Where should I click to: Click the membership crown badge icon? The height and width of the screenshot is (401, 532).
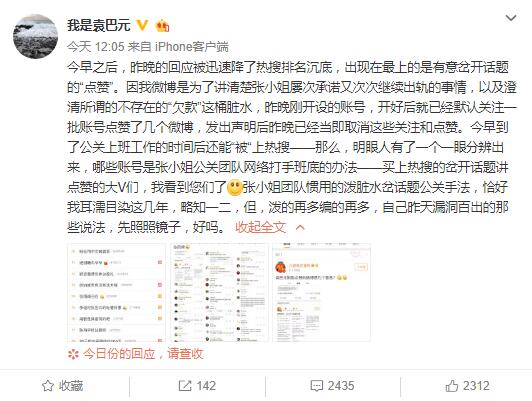click(x=162, y=26)
